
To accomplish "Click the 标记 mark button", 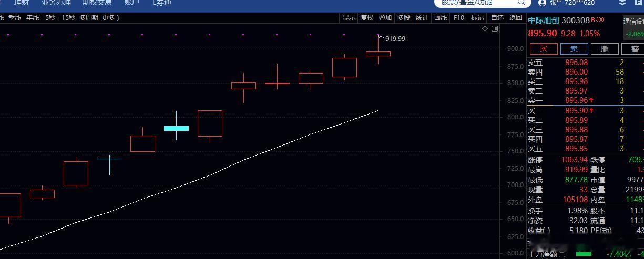I will coord(477,17).
